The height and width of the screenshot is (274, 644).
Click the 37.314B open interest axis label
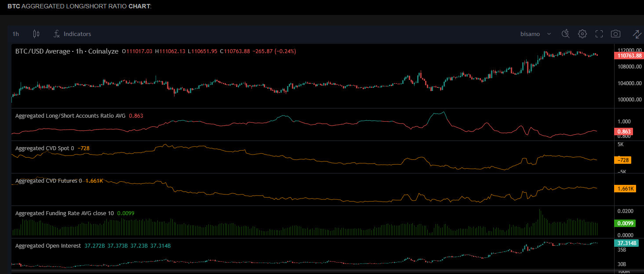(x=627, y=243)
